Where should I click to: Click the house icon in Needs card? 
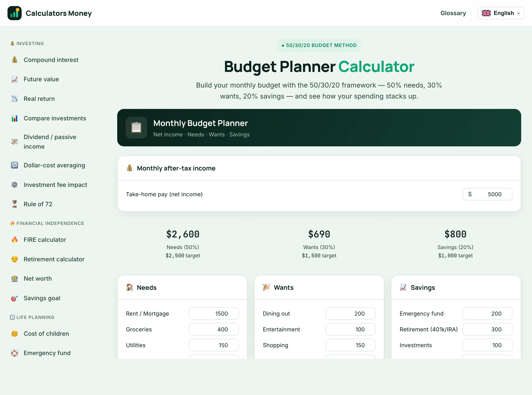click(x=129, y=287)
